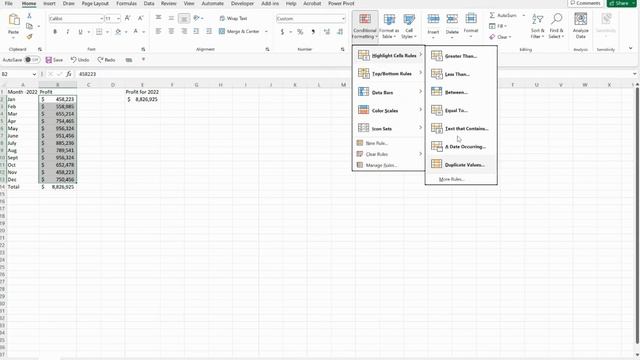The image size is (640, 360).
Task: Align cell text to the left
Action: pyautogui.click(x=158, y=31)
